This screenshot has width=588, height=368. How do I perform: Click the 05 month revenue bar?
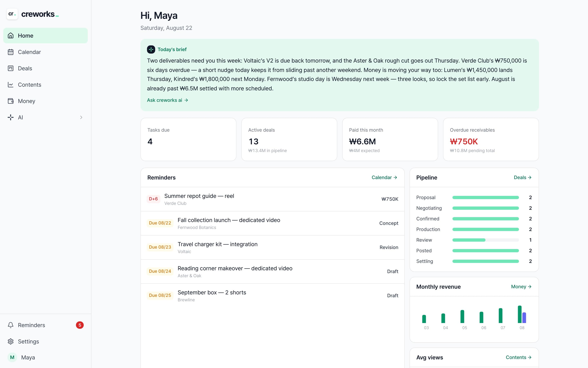pyautogui.click(x=462, y=316)
